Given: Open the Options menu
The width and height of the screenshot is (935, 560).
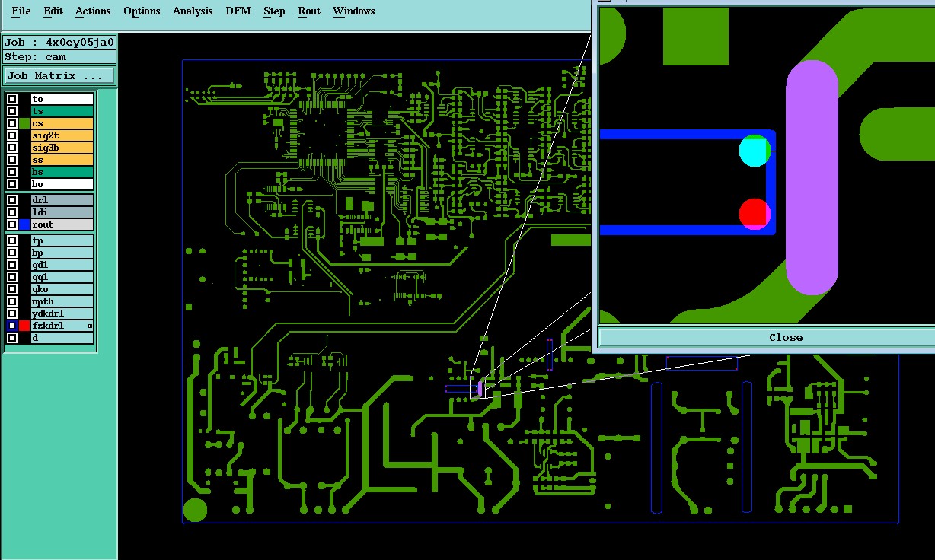Looking at the screenshot, I should coord(142,11).
